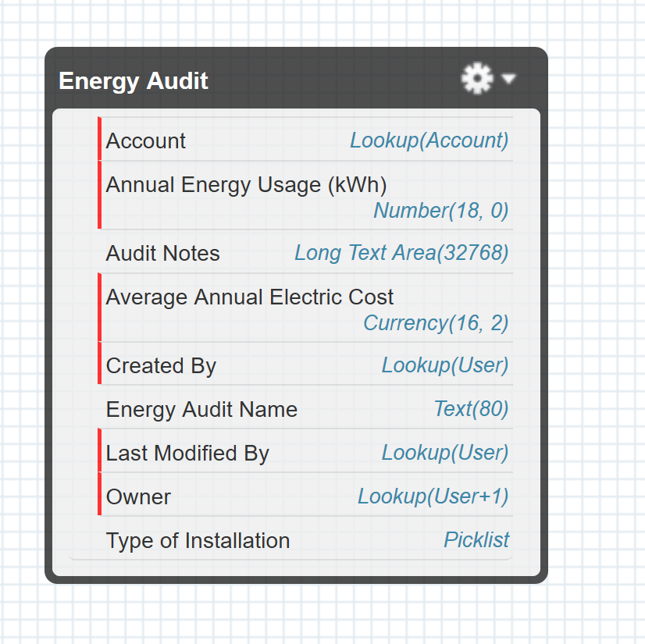Viewport: 645px width, 644px height.
Task: Click the gear settings icon on Energy Audit
Action: [477, 79]
